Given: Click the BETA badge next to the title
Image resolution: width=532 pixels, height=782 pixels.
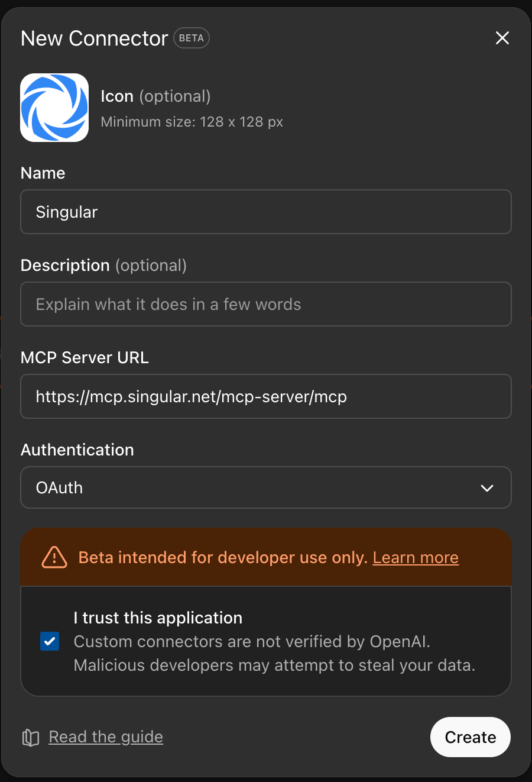Looking at the screenshot, I should pos(191,38).
